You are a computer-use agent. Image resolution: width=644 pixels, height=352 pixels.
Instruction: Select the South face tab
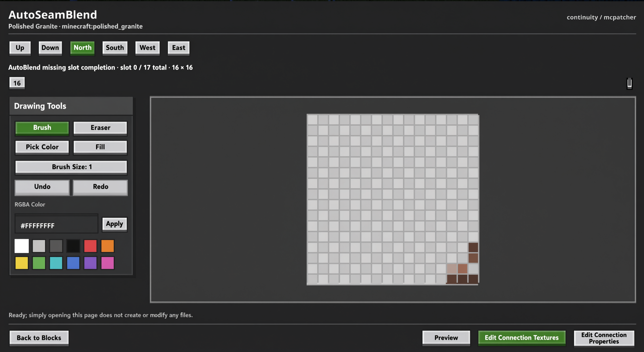click(115, 48)
